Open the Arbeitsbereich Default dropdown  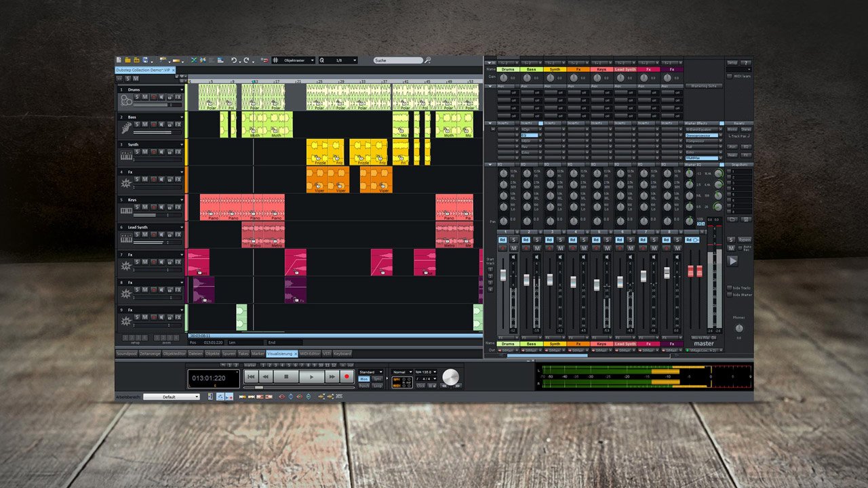point(171,396)
